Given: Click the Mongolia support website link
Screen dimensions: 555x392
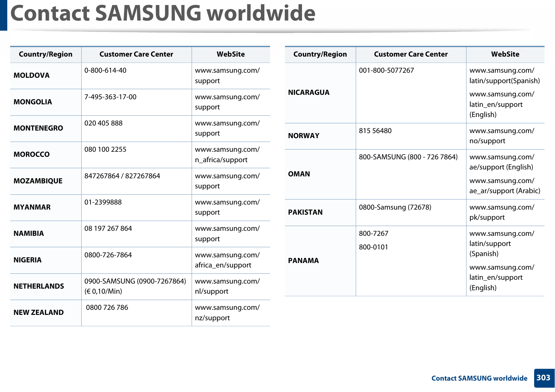Looking at the screenshot, I should click(227, 102).
